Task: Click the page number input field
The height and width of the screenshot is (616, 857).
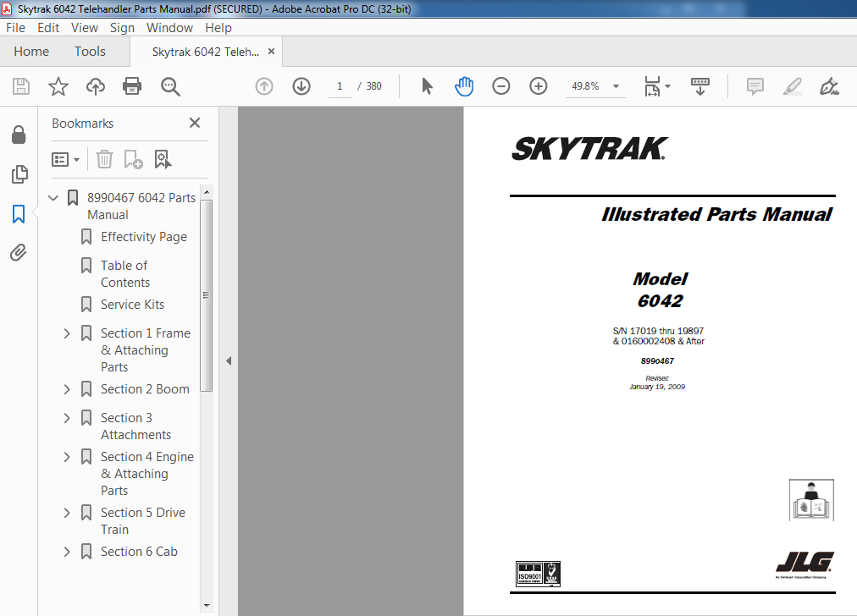Action: [x=340, y=86]
